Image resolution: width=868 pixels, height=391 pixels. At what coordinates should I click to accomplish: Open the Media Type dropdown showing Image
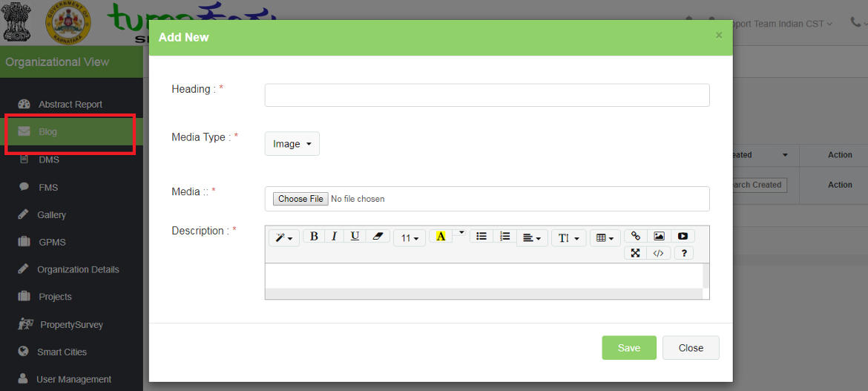click(292, 144)
